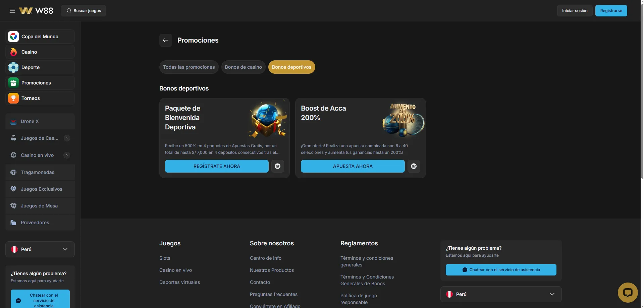The height and width of the screenshot is (308, 644).
Task: Click the Perú flag in the footer
Action: pos(449,294)
